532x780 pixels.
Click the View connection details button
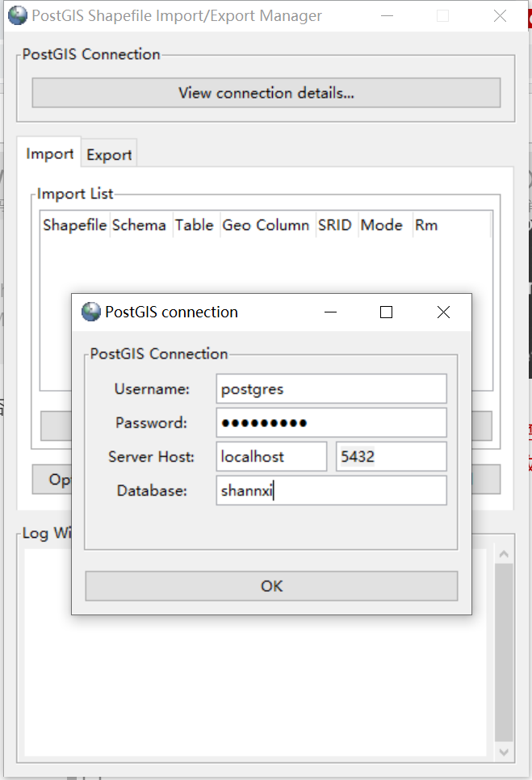click(266, 93)
